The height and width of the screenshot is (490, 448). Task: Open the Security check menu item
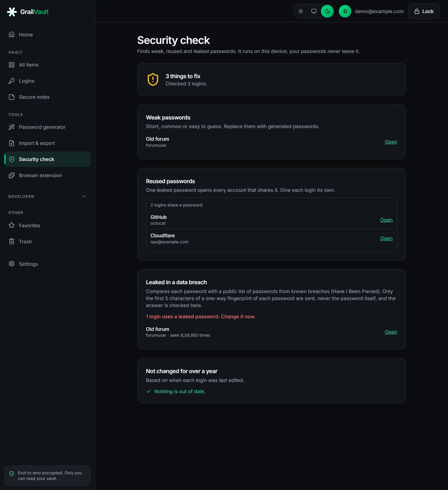[47, 159]
